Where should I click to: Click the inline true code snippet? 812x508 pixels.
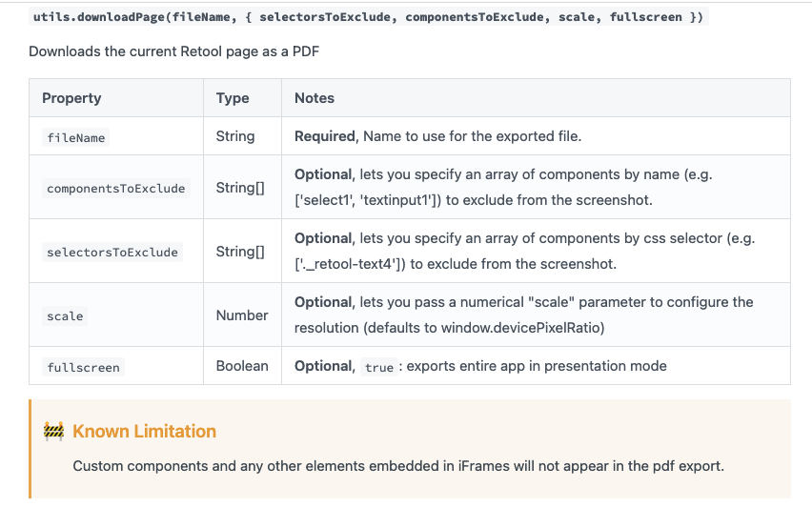coord(379,367)
